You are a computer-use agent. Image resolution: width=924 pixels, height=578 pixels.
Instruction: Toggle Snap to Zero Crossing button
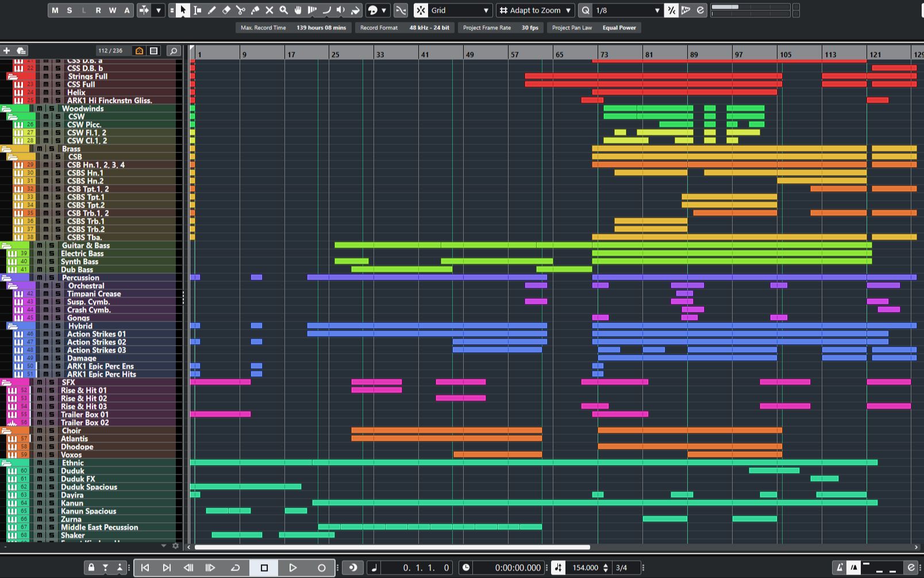click(401, 10)
